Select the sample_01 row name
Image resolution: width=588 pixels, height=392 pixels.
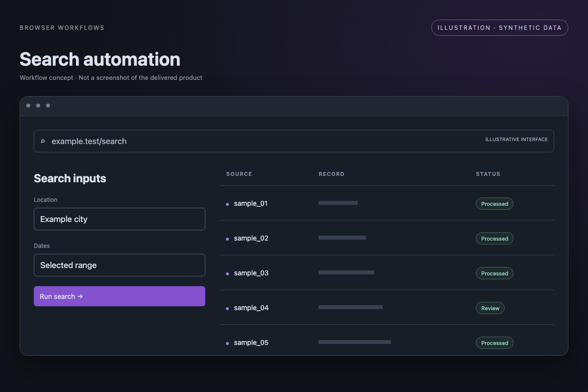click(x=251, y=203)
